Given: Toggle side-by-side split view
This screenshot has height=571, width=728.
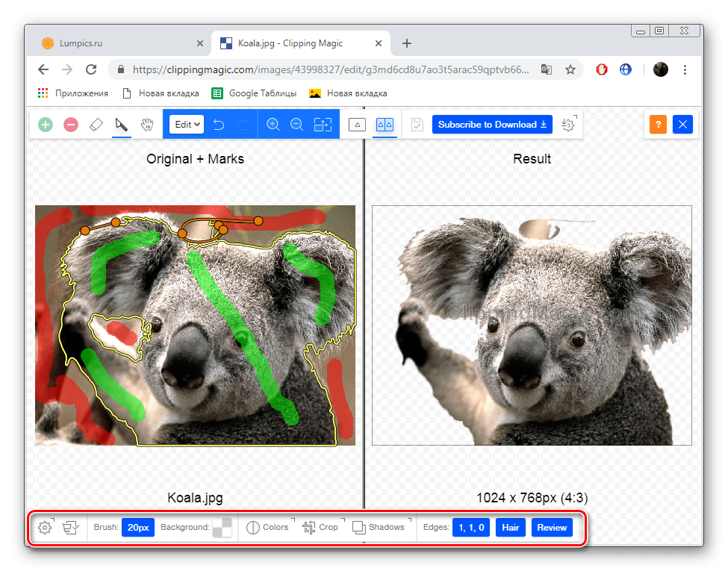Looking at the screenshot, I should pos(385,125).
